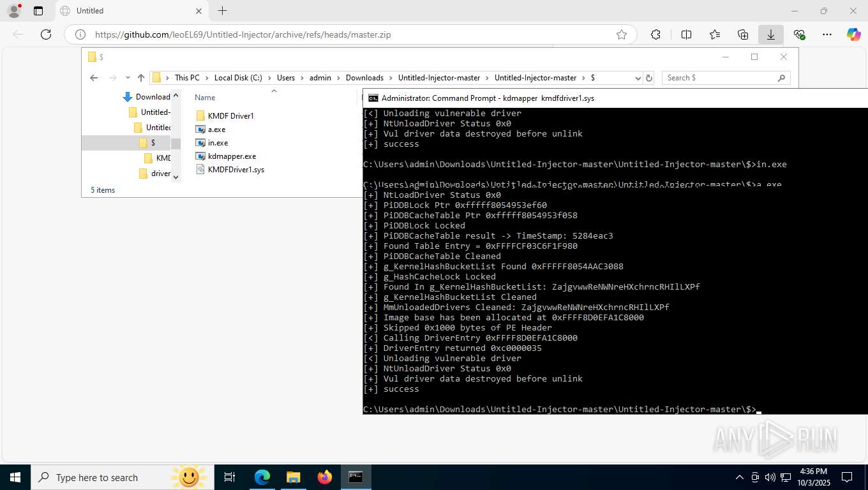Maximize the File Explorer window
This screenshot has width=868, height=490.
754,57
